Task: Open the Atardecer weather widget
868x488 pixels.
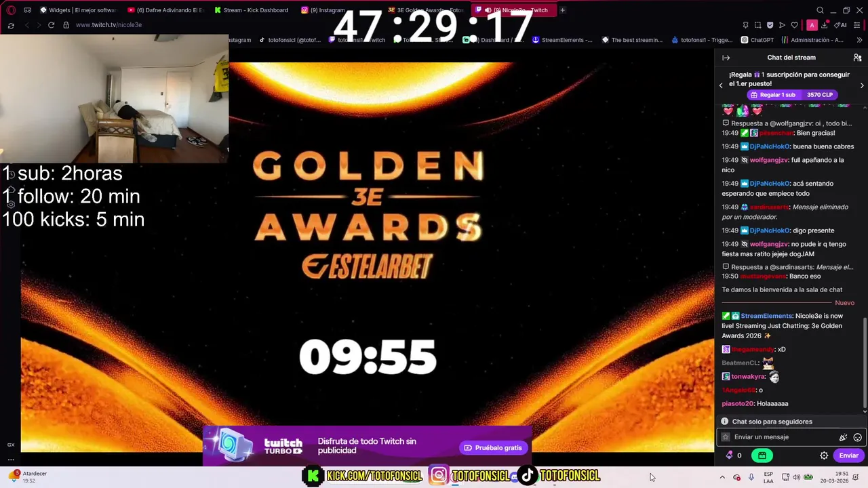Action: click(29, 477)
